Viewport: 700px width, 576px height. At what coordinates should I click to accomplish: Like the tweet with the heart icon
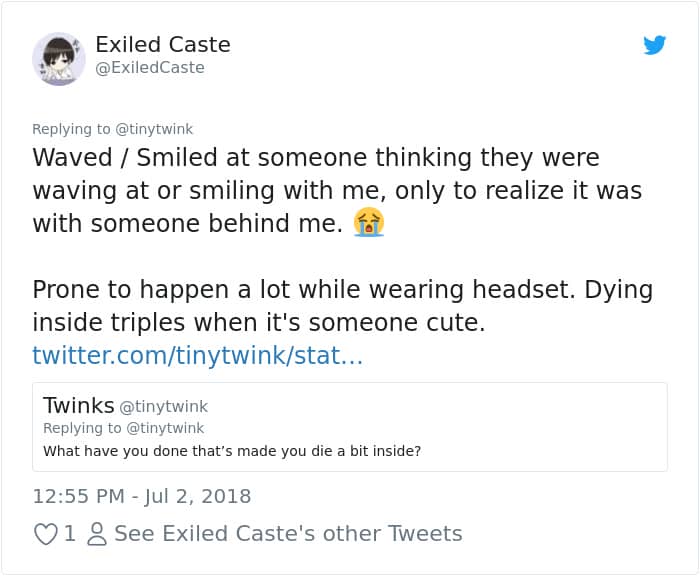click(45, 534)
